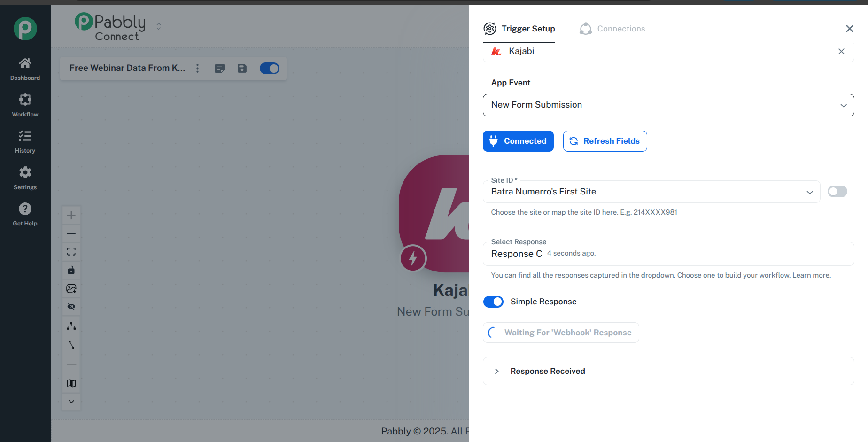Click the Refresh Fields button
This screenshot has height=442, width=868.
click(605, 141)
